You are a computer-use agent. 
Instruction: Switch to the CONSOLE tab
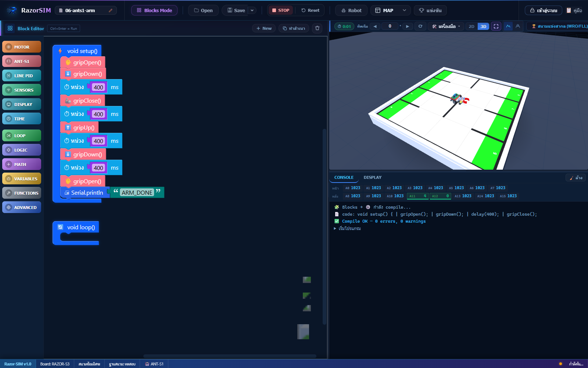pyautogui.click(x=344, y=177)
